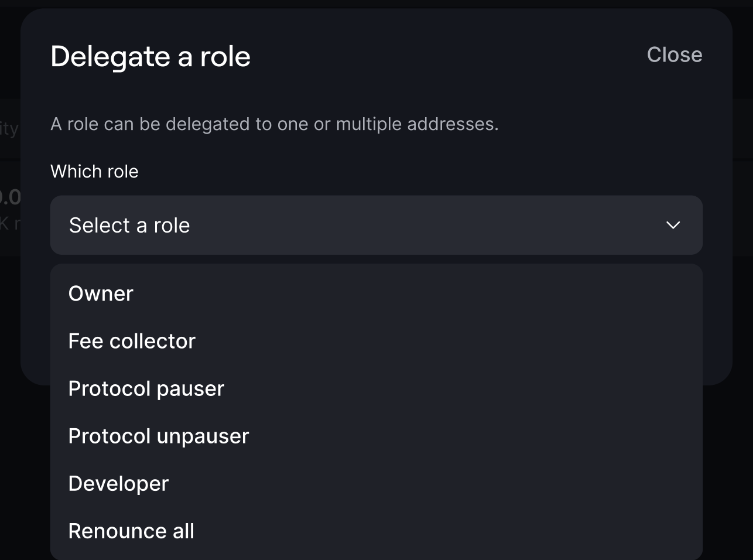Screen dimensions: 753x560
Task: Click the cut-off "K r" text behind dialog
Action: point(9,223)
